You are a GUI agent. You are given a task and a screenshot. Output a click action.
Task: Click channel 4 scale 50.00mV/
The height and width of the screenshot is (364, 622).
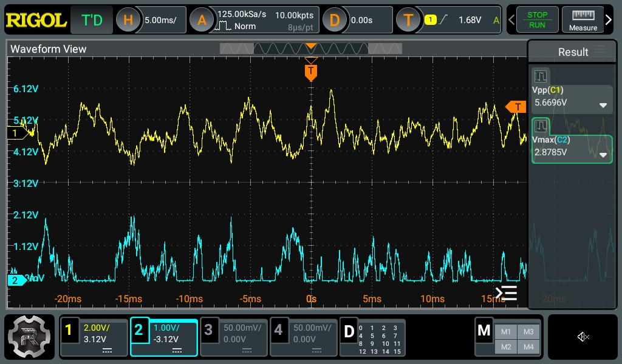(312, 328)
